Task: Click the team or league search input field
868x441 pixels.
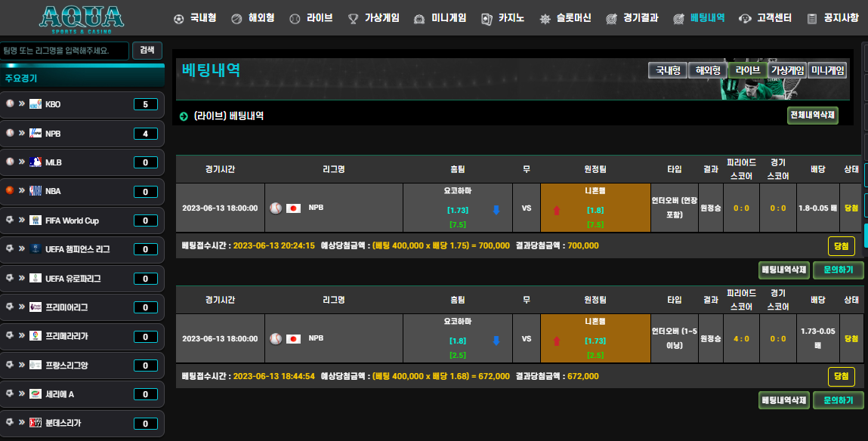Action: [64, 51]
